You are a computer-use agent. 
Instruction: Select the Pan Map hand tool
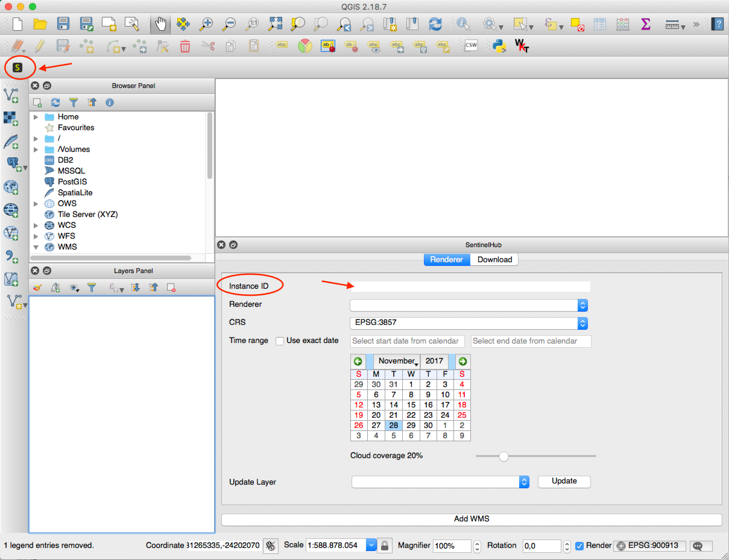161,24
